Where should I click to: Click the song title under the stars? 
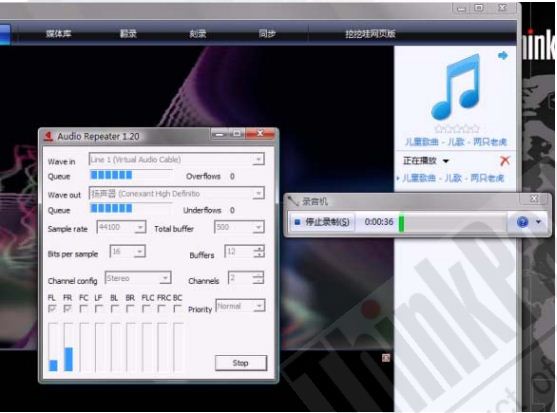point(456,142)
